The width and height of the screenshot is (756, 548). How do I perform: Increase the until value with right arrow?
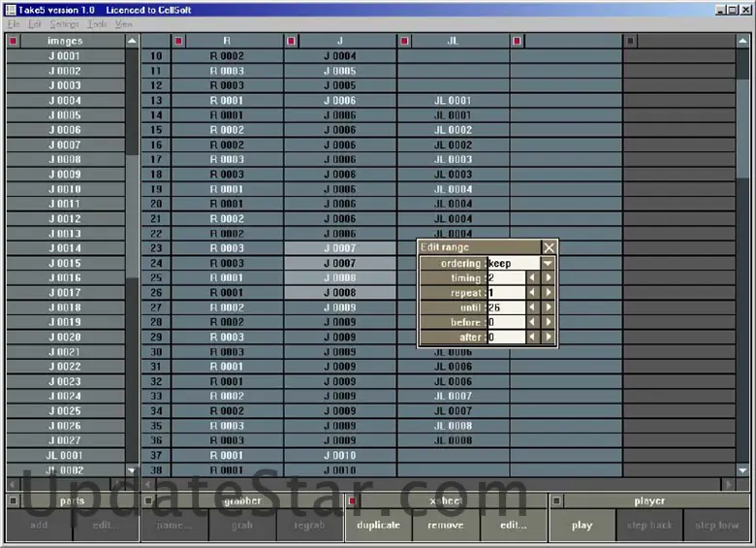549,307
